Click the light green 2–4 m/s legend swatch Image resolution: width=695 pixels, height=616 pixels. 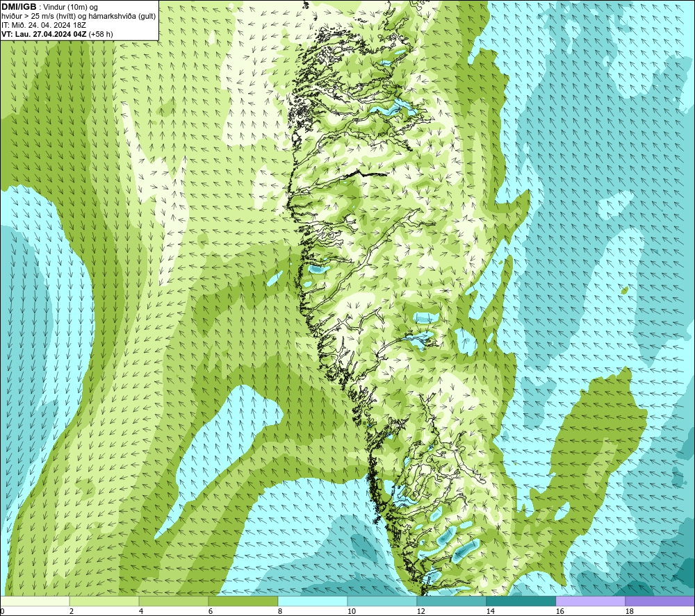(104, 601)
